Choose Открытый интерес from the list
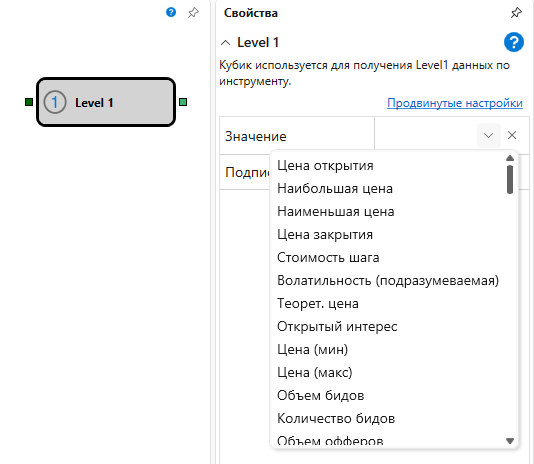Screen dimensions: 534x464 pos(337,326)
